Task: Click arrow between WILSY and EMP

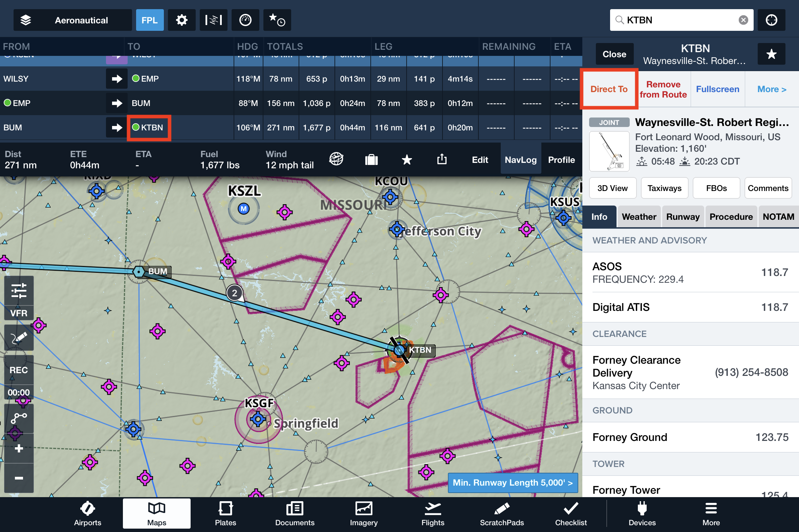Action: 117,79
